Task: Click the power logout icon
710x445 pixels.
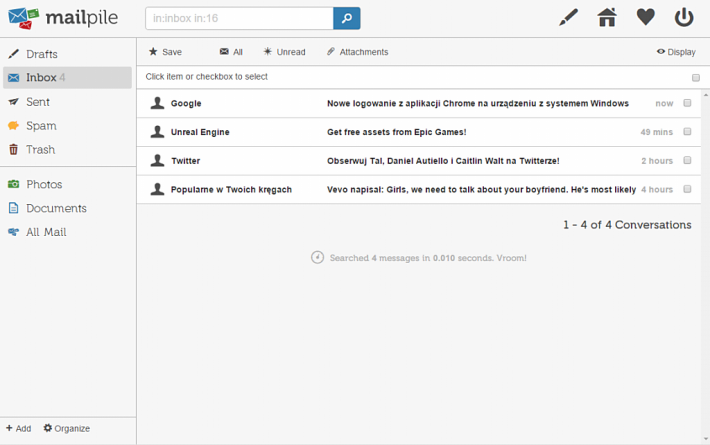Action: [684, 18]
